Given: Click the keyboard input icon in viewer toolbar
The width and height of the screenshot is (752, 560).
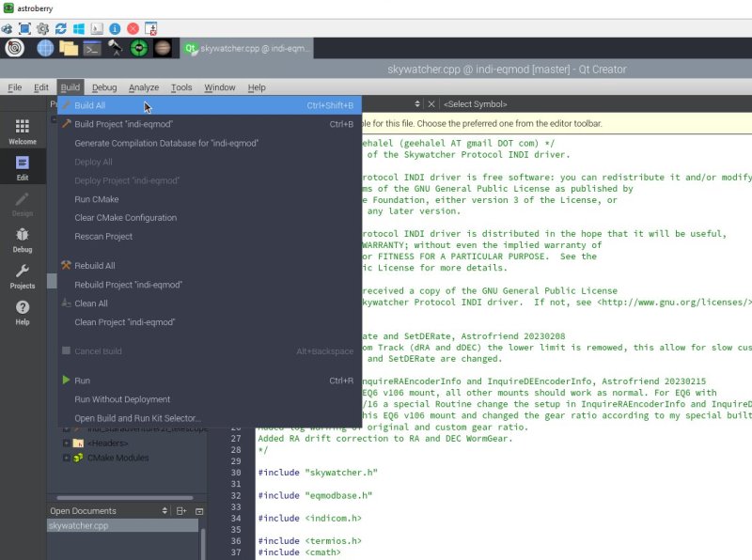Looking at the screenshot, I should [x=97, y=29].
